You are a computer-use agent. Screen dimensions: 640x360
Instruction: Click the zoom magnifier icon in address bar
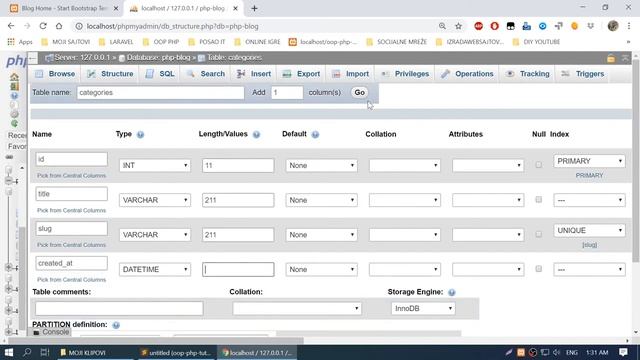click(442, 26)
